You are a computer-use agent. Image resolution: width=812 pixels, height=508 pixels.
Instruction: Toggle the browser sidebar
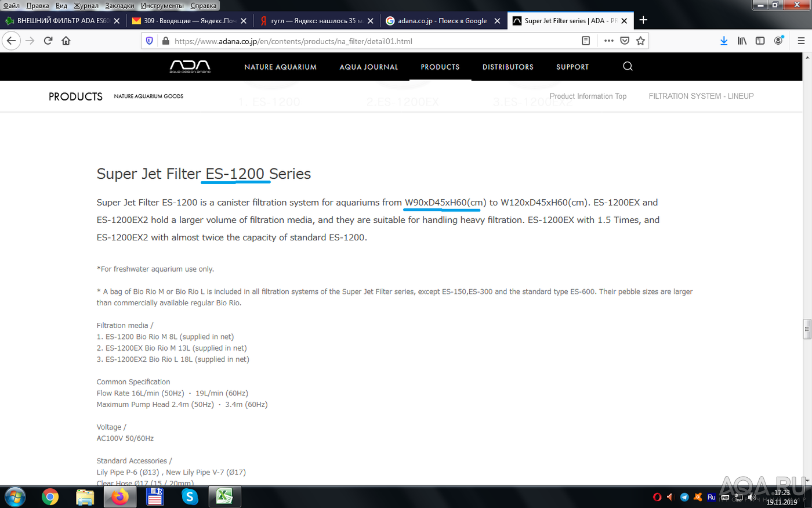click(x=760, y=41)
